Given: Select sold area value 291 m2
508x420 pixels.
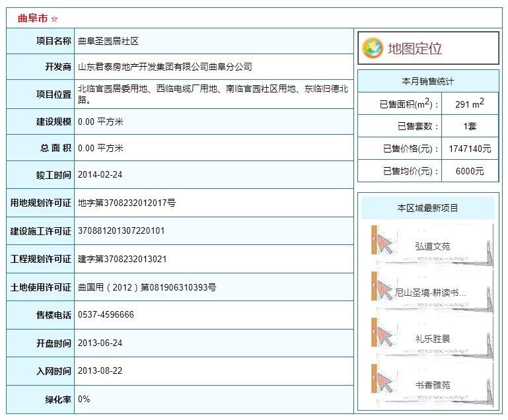Looking at the screenshot, I should point(470,103).
